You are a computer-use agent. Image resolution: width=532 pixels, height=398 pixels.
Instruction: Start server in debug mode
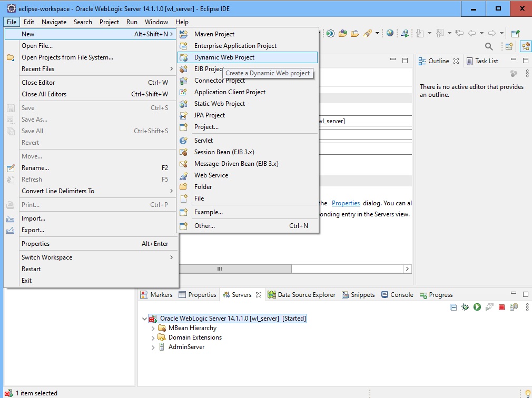465,307
